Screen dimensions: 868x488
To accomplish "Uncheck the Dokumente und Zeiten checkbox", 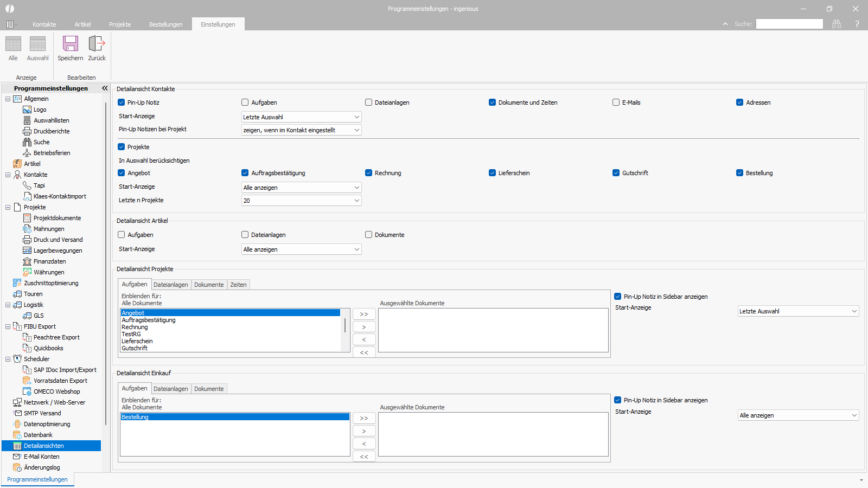I will pyautogui.click(x=493, y=102).
